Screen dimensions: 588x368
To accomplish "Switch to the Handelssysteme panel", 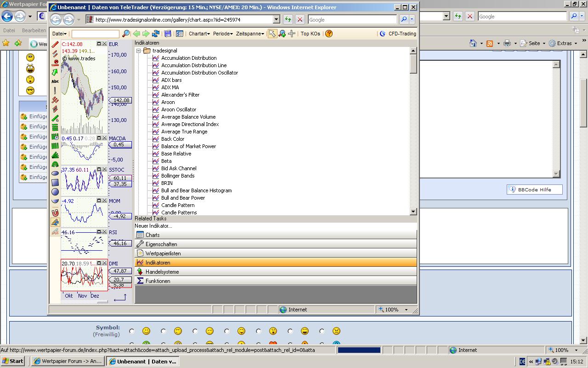I will pos(162,272).
